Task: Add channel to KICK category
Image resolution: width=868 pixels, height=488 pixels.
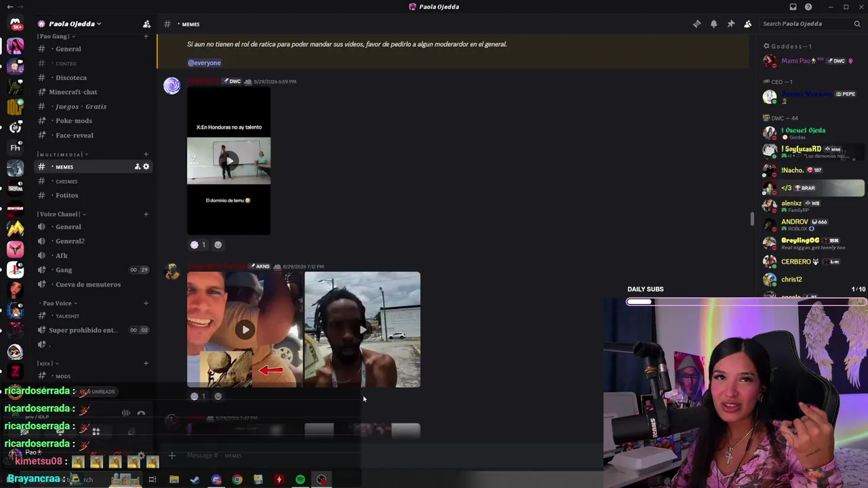Action: point(146,363)
